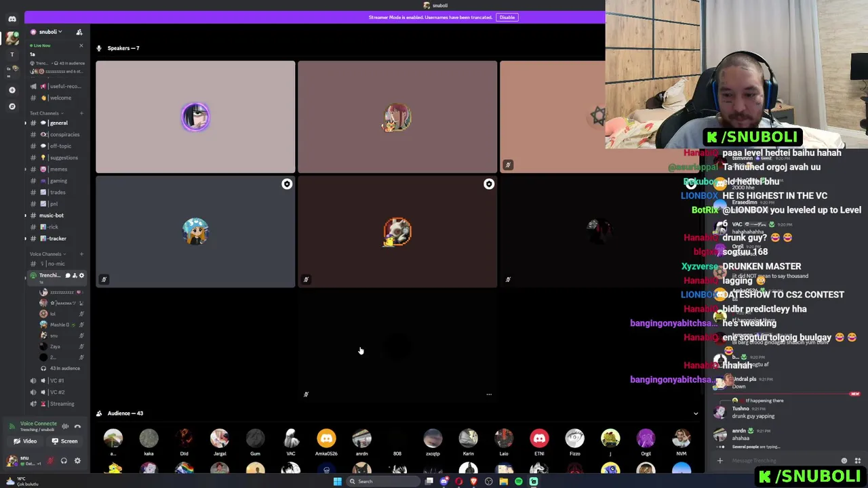Open the off-topic channel
The width and height of the screenshot is (868, 488).
tap(57, 146)
